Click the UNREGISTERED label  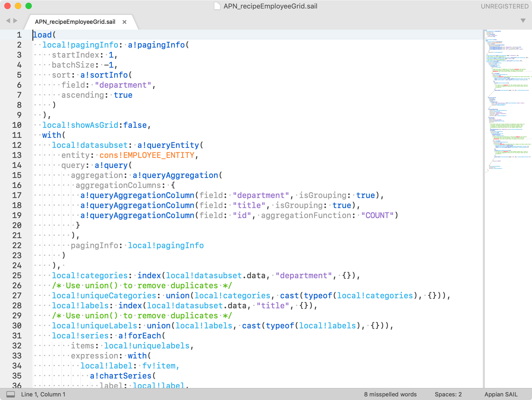pyautogui.click(x=505, y=6)
